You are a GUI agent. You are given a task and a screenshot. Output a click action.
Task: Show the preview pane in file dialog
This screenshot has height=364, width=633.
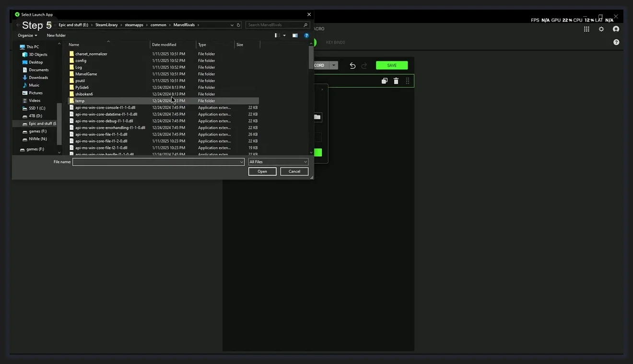[x=294, y=35]
